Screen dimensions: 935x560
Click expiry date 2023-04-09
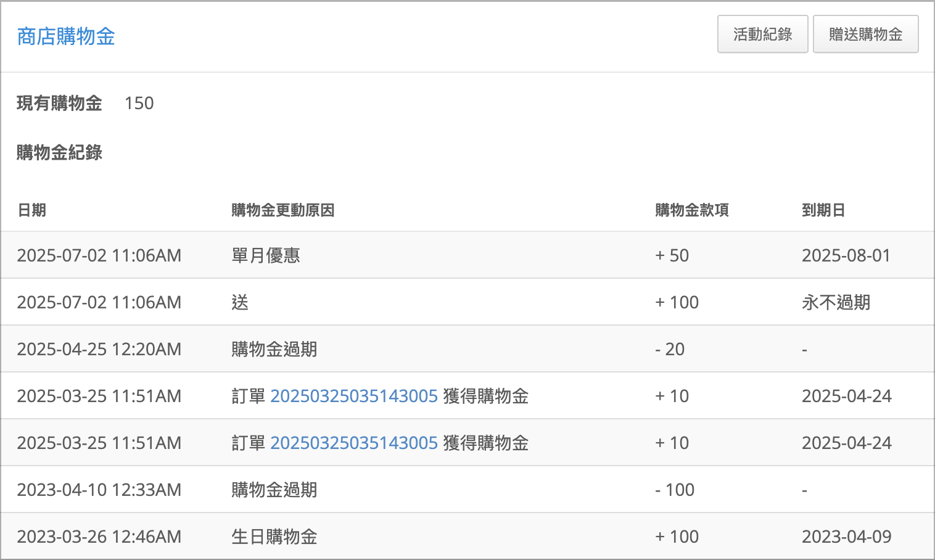pos(847,537)
